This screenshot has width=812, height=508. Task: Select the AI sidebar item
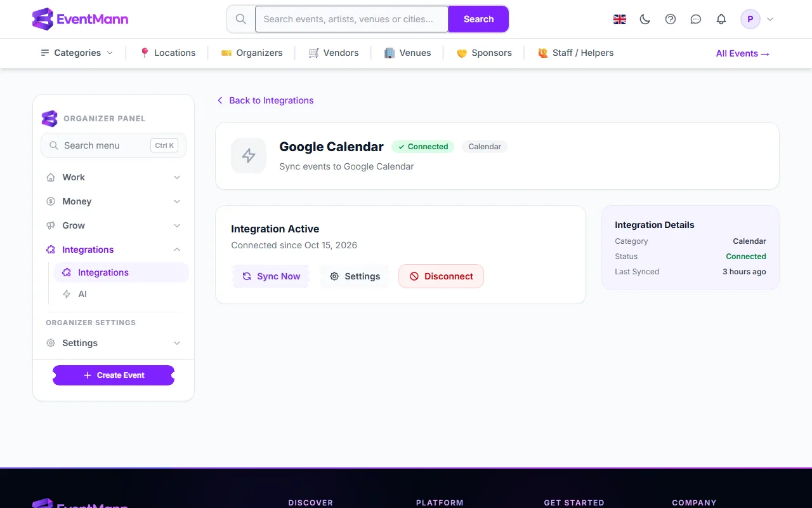tap(121, 294)
